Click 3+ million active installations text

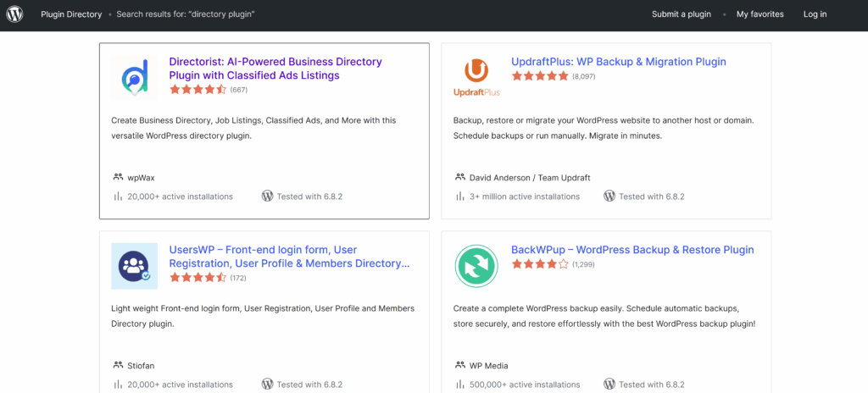(x=525, y=196)
